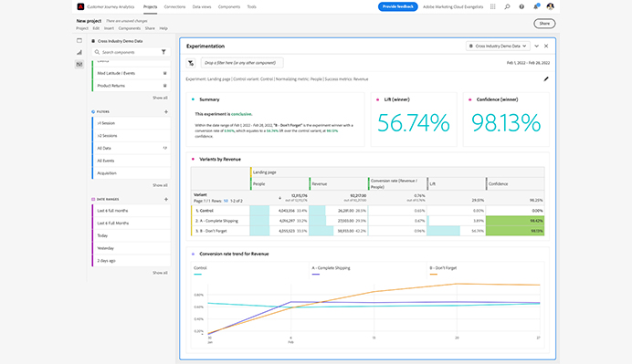Viewport: 632px width, 364px height.
Task: Select the Panels icon in left rail
Action: (79, 40)
